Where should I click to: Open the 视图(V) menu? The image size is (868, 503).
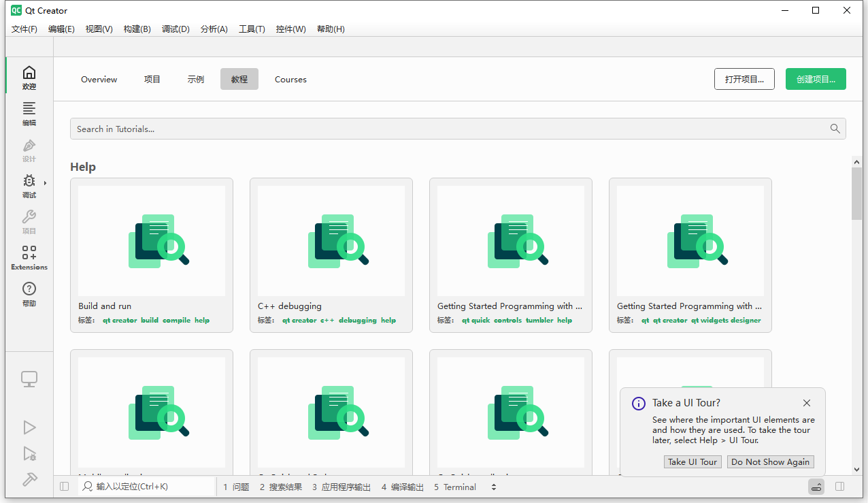coord(99,29)
